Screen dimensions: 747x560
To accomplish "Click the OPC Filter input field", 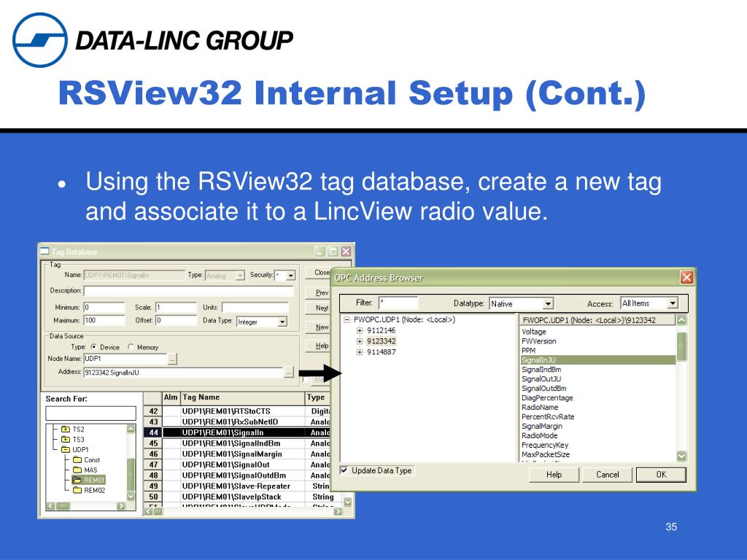I will (x=398, y=303).
